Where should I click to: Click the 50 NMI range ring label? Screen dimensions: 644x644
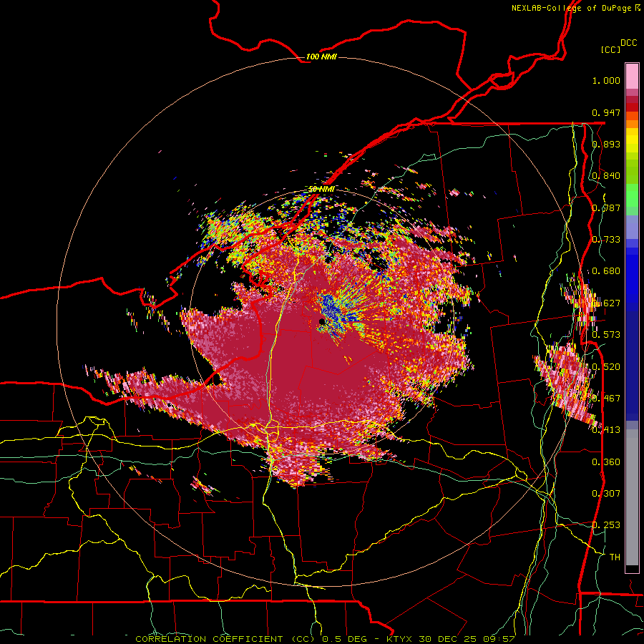pos(321,190)
